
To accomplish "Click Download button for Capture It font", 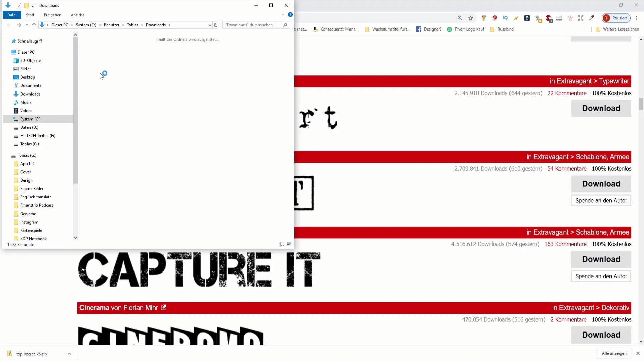I will pos(601,259).
